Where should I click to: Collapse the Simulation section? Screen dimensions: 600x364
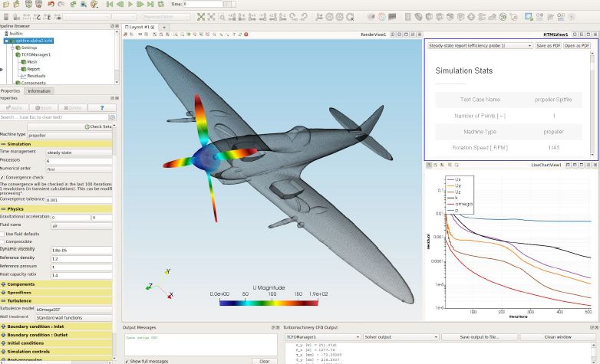(x=56, y=144)
